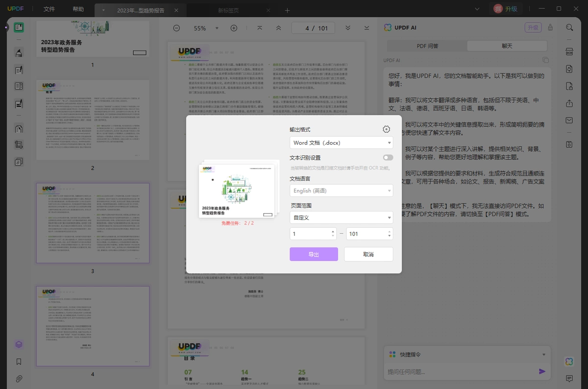This screenshot has width=588, height=389.
Task: Open the Convert PDF icon in right sidebar
Action: 569,69
